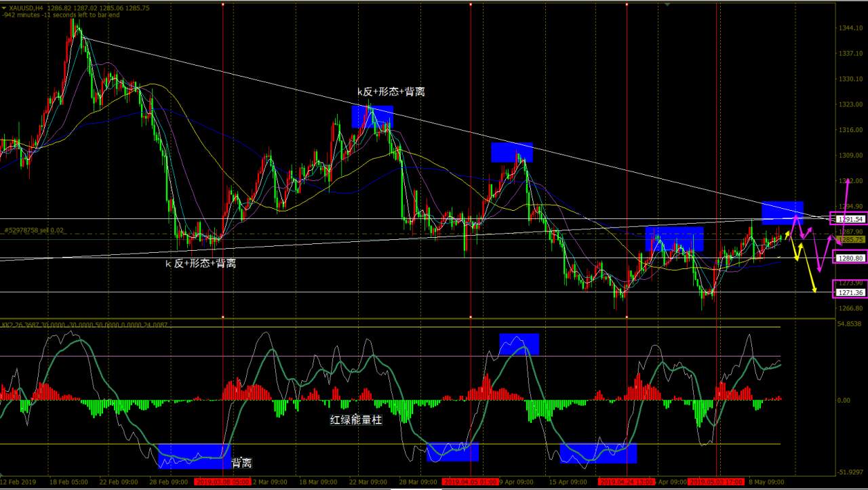Screen dimensions: 868x490
Task: Select the 背离 label in the indicator window
Action: 241,464
